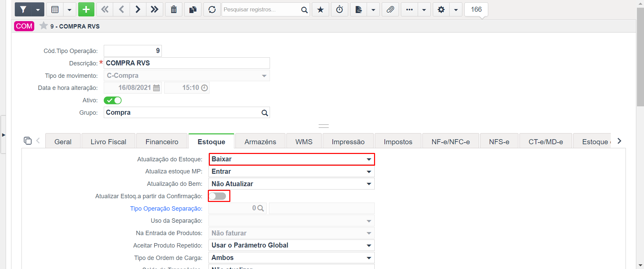Duplicate the current record

(193, 9)
